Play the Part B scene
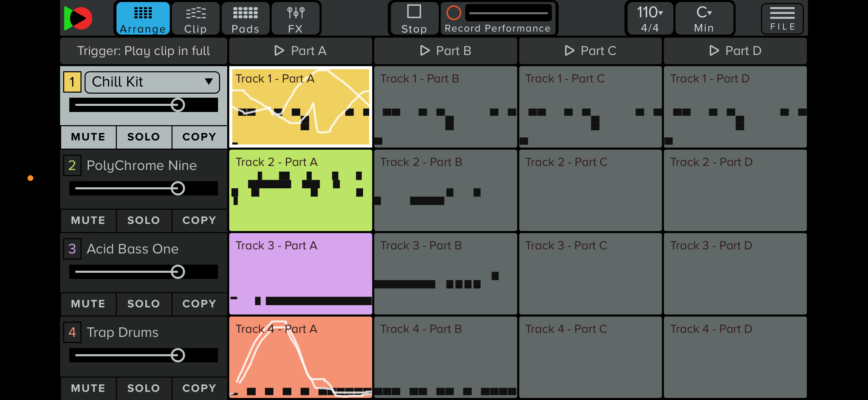Viewport: 868px width, 400px height. click(446, 51)
